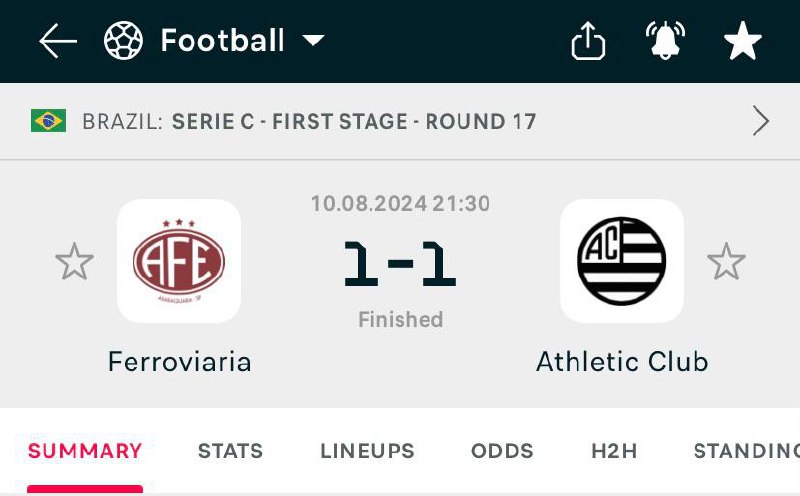Switch to the STATS tab
Image resolution: width=800 pixels, height=496 pixels.
coord(230,451)
